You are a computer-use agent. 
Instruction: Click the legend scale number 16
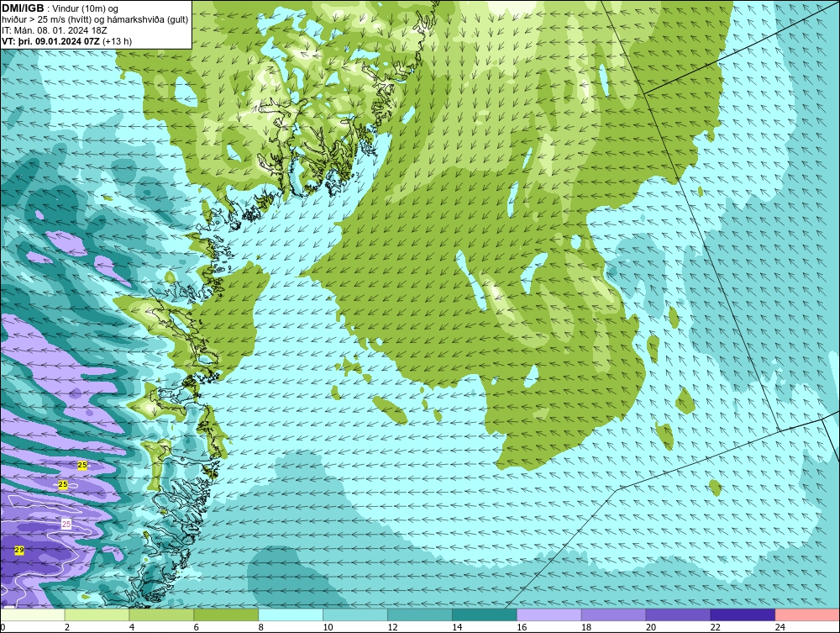(x=522, y=627)
